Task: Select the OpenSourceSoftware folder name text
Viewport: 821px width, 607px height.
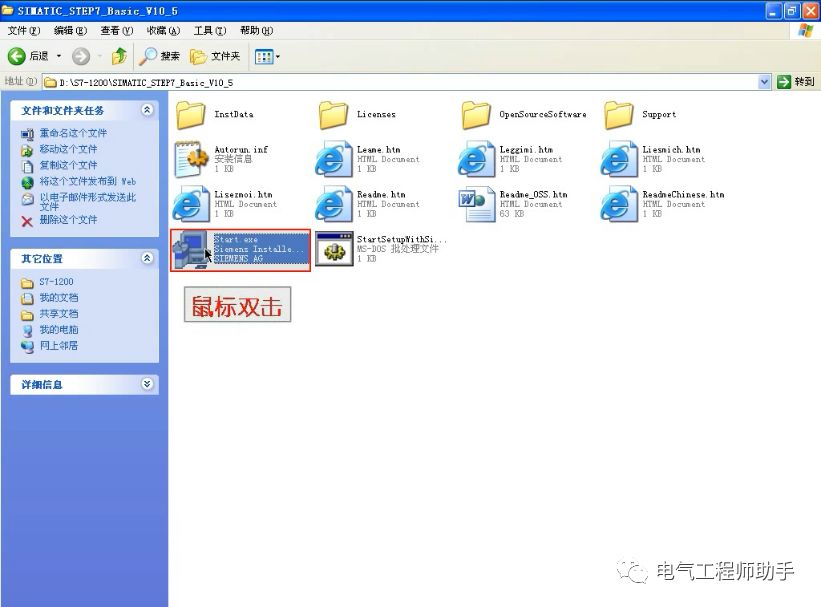Action: coord(542,115)
